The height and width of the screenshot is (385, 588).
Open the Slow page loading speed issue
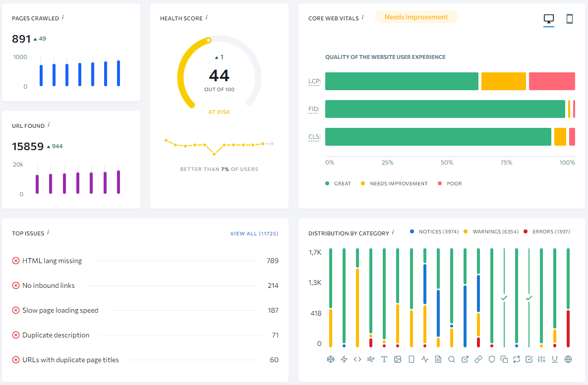click(145, 310)
